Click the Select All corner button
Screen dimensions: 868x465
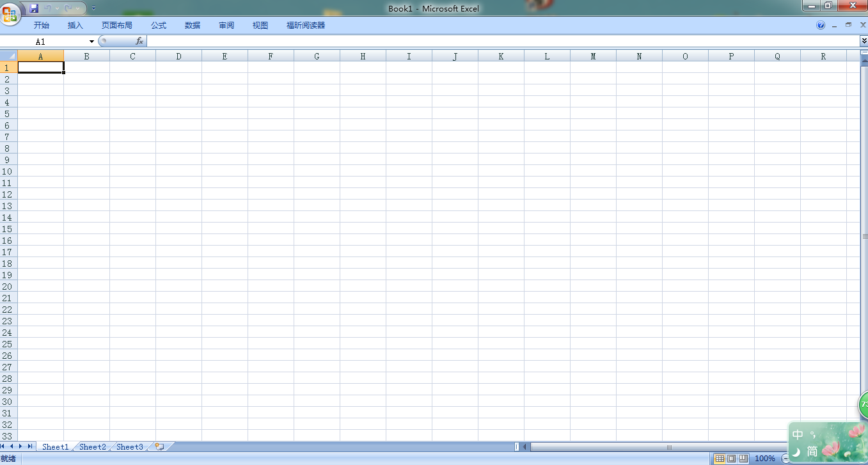pos(9,56)
